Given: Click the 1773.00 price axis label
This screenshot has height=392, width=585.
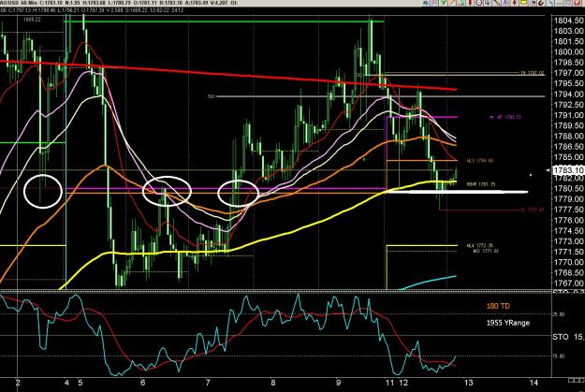Looking at the screenshot, I should tap(568, 241).
